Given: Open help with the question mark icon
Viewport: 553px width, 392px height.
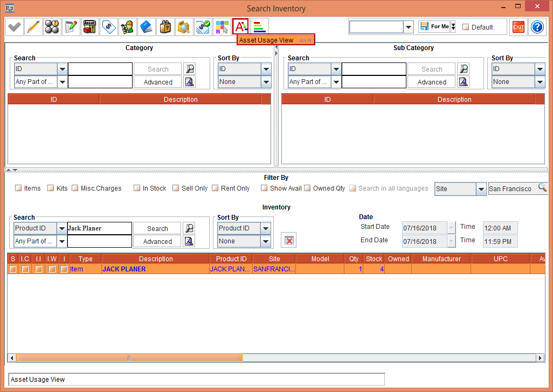Looking at the screenshot, I should (x=537, y=27).
